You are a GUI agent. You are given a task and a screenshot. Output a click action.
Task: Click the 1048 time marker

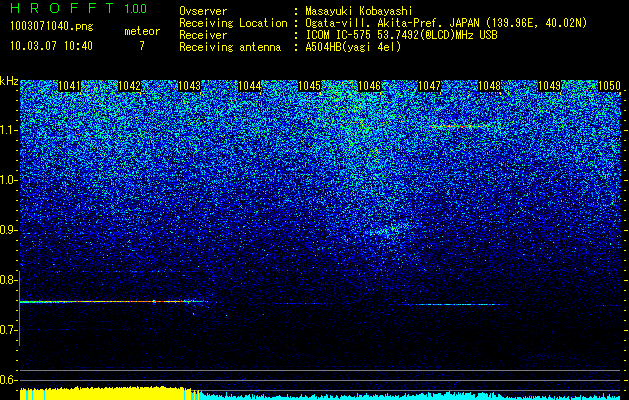[490, 86]
